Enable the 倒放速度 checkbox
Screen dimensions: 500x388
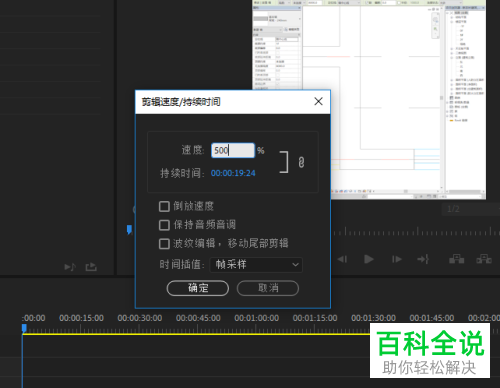[x=164, y=206]
